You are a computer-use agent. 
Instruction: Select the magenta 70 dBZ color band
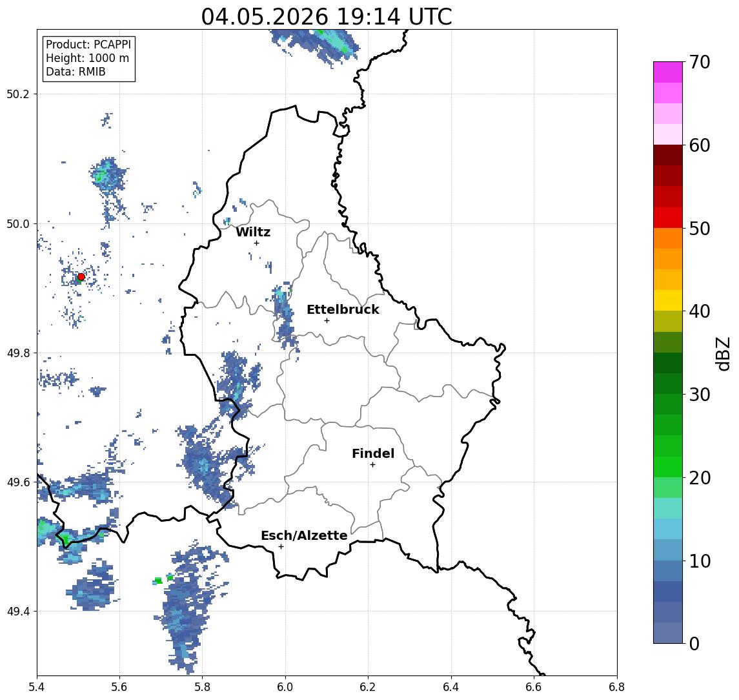(668, 72)
